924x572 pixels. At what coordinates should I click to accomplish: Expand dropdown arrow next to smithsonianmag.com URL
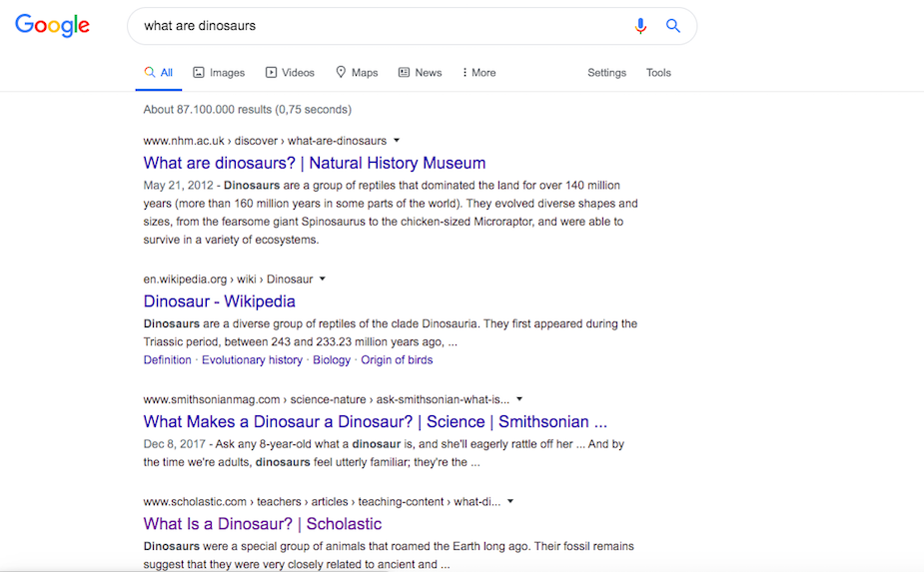[x=519, y=399]
